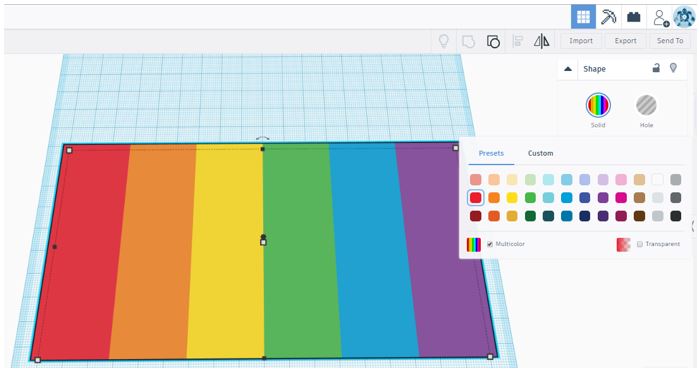The image size is (699, 380).
Task: Click the Export button
Action: point(625,41)
